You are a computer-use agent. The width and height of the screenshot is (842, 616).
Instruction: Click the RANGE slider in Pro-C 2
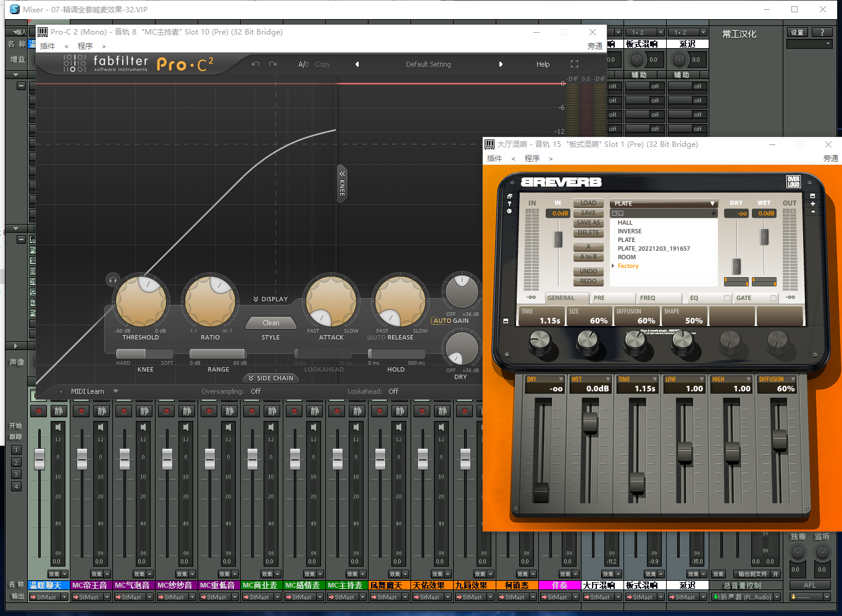[218, 354]
